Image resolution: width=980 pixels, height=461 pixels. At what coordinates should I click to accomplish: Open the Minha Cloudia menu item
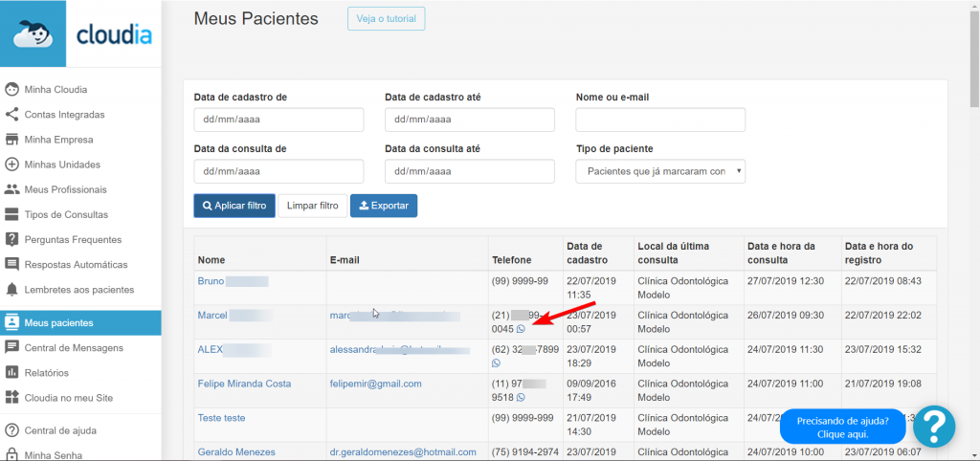click(x=56, y=89)
